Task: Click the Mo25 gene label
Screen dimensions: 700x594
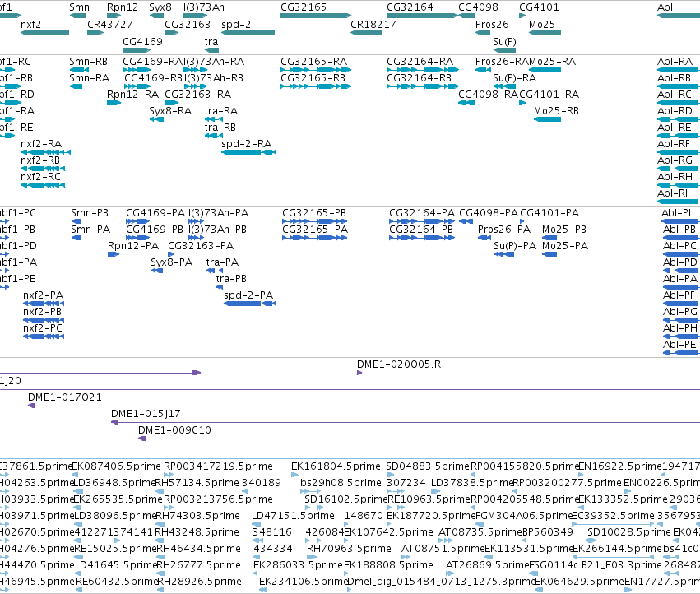Action: tap(541, 25)
